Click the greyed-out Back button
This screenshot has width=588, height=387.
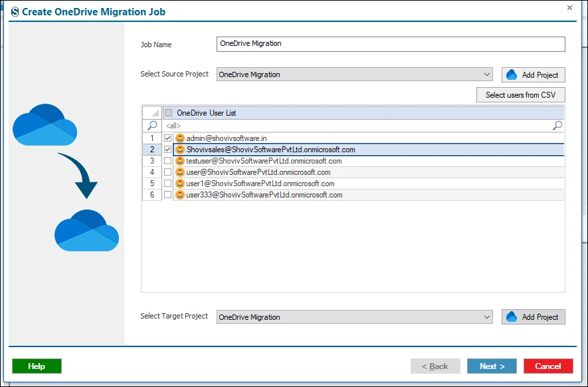[x=435, y=366]
